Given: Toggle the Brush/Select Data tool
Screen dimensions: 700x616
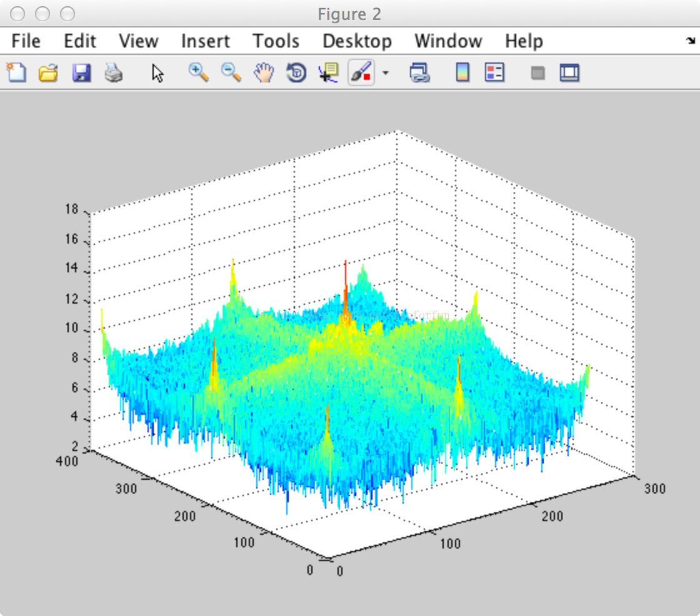Looking at the screenshot, I should pyautogui.click(x=361, y=72).
